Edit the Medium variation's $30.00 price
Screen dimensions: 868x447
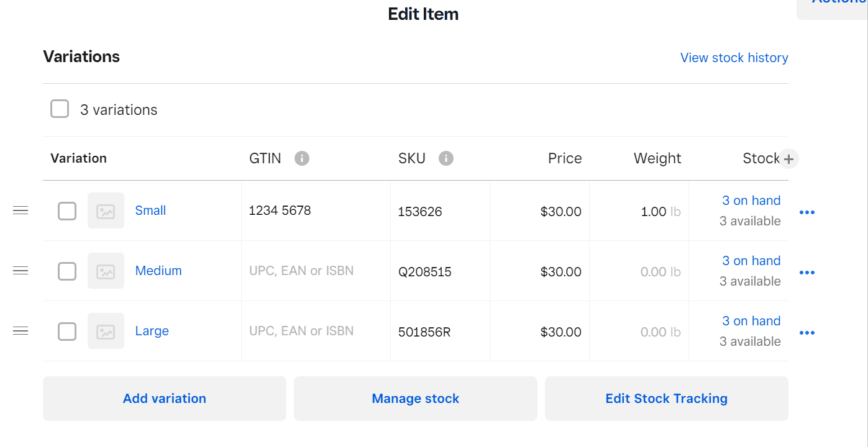click(539, 271)
